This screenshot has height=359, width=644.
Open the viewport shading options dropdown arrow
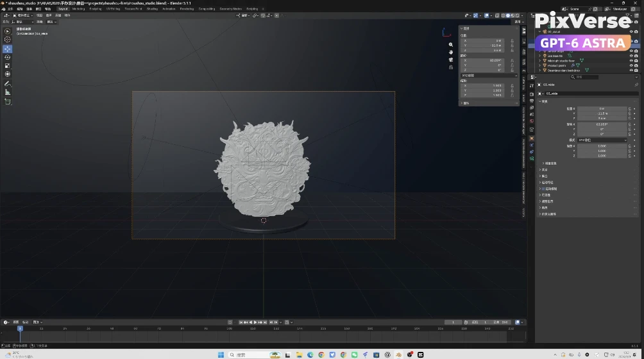(x=522, y=15)
